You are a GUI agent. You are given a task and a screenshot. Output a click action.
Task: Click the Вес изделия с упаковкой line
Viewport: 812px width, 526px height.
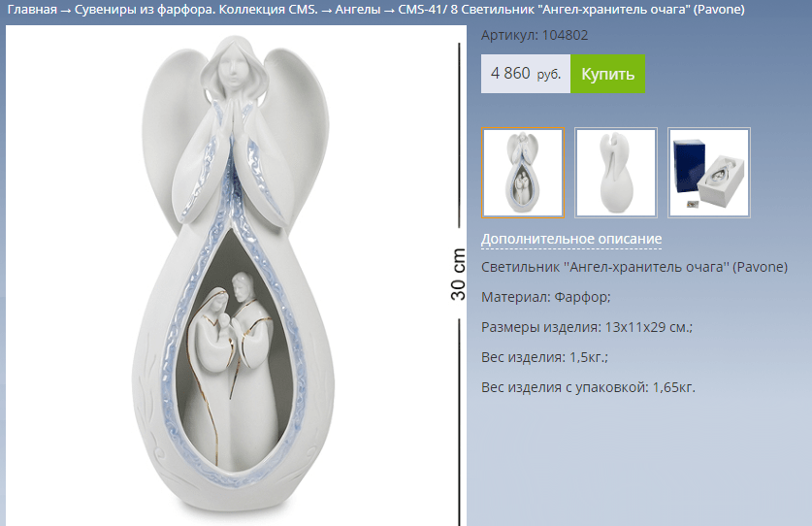coord(588,387)
